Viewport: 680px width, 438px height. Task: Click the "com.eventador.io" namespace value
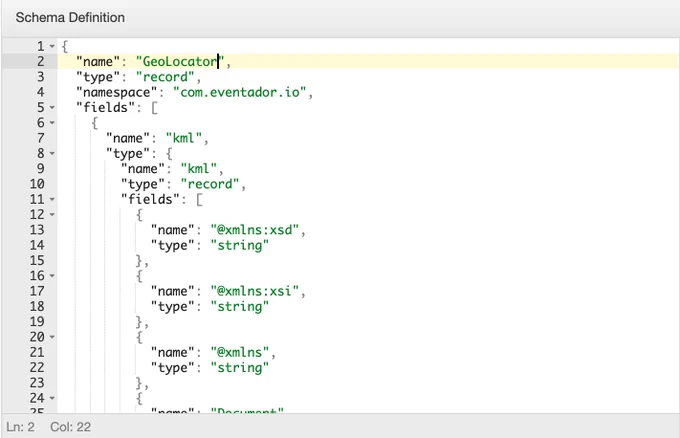(x=240, y=92)
